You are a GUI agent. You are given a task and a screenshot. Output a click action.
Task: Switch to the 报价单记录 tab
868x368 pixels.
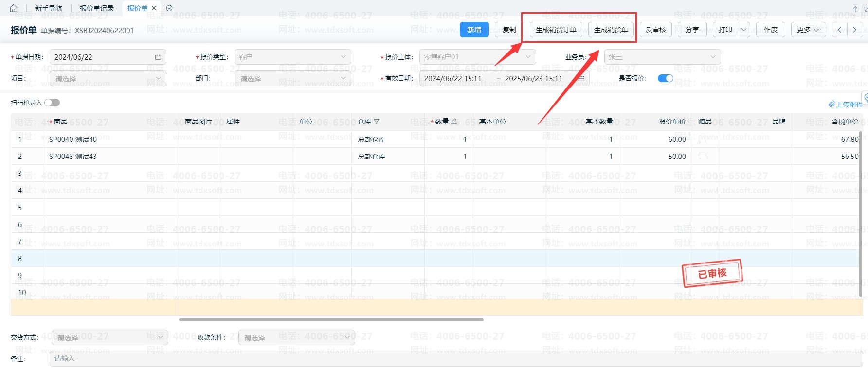[96, 8]
